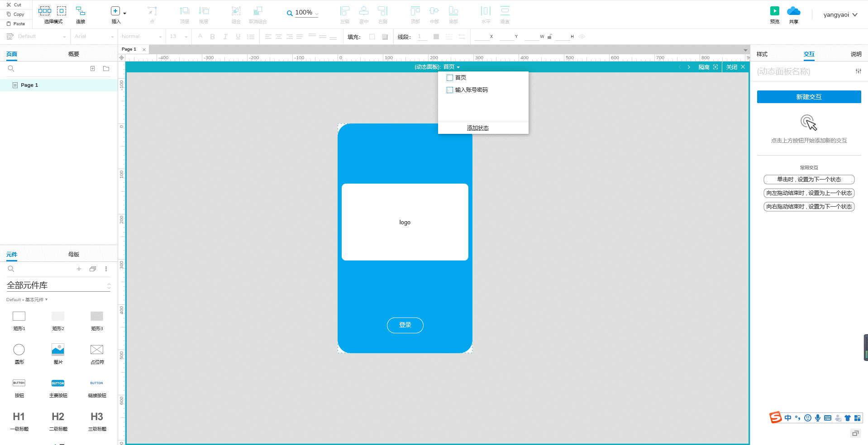The width and height of the screenshot is (868, 445).
Task: Click the 共享 share cloud icon
Action: [x=794, y=11]
